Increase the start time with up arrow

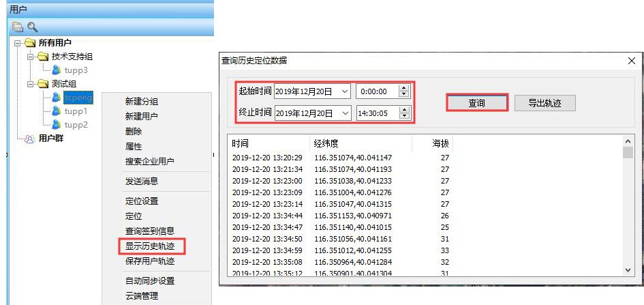(x=404, y=88)
